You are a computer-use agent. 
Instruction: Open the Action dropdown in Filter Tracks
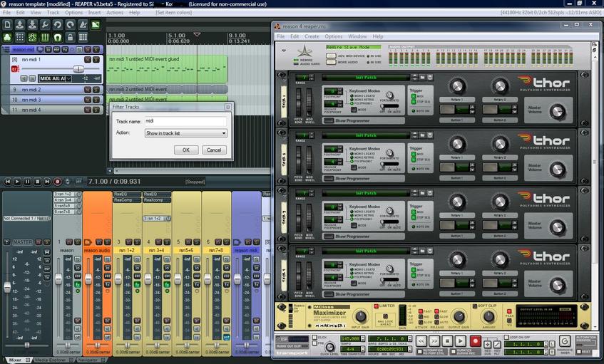point(185,133)
